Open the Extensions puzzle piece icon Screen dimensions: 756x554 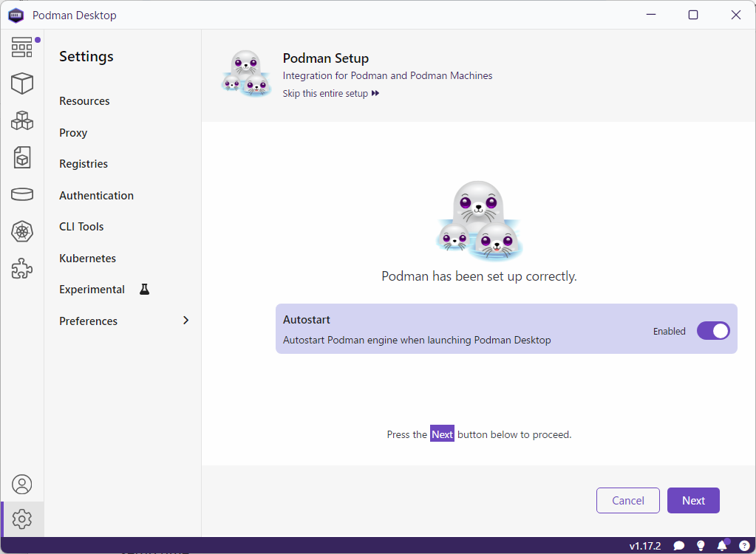tap(22, 269)
